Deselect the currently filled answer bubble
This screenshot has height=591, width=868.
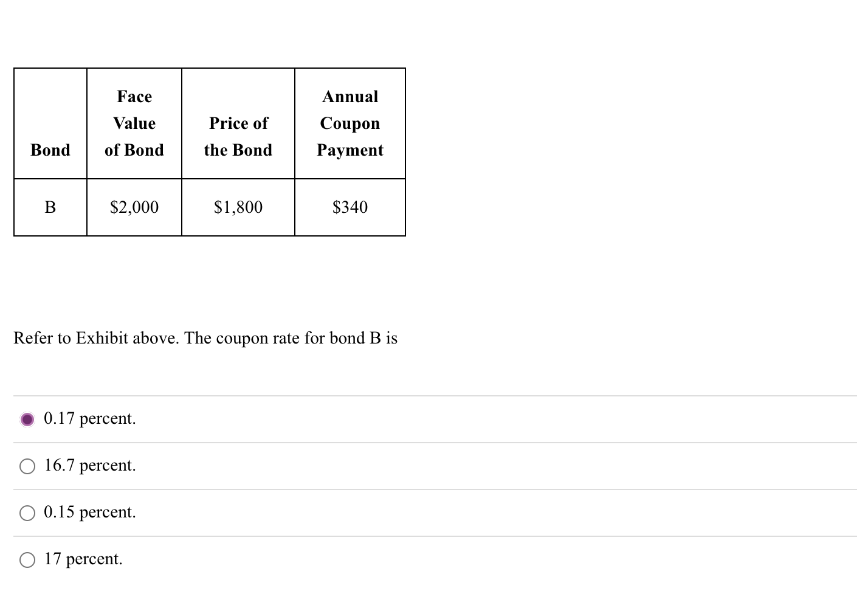pos(27,419)
